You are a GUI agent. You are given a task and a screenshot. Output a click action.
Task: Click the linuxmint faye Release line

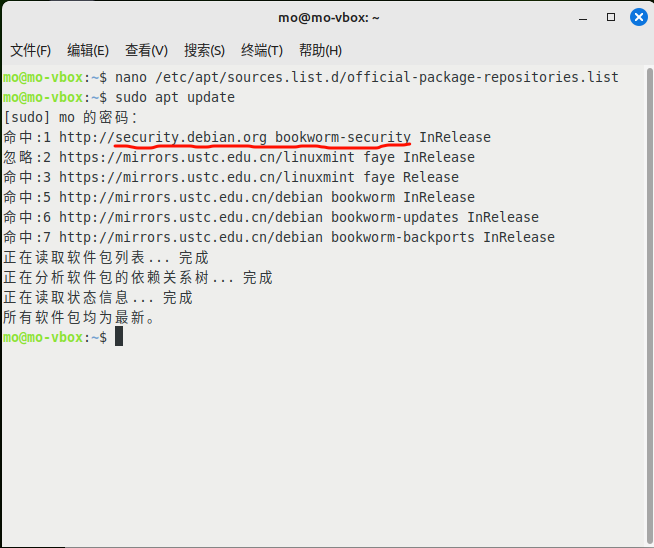pos(231,177)
